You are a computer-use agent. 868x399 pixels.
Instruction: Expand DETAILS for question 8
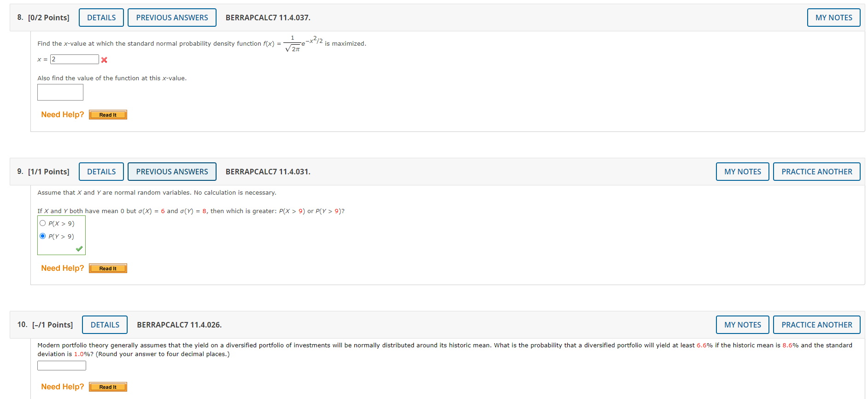(101, 18)
